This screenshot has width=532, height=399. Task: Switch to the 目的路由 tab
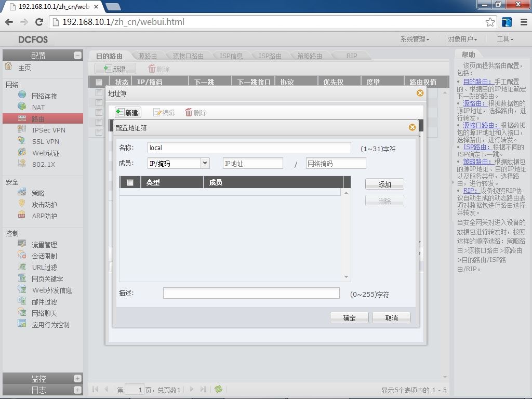coord(109,56)
